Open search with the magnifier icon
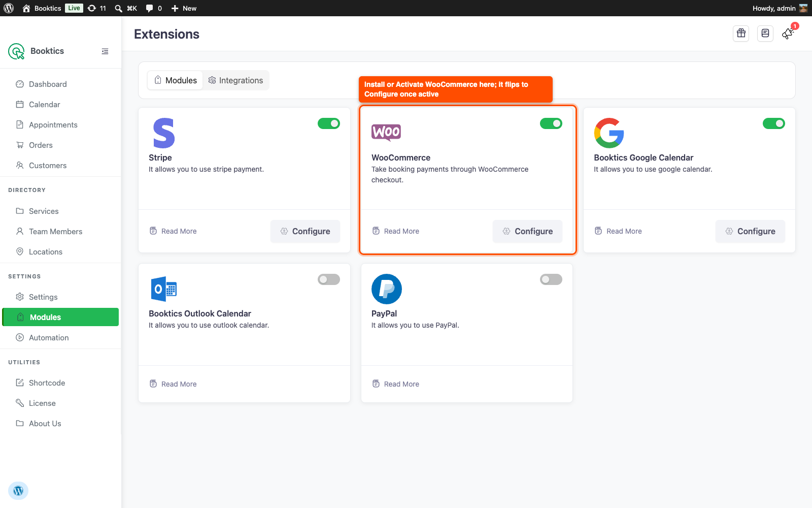This screenshot has width=812, height=508. tap(118, 8)
